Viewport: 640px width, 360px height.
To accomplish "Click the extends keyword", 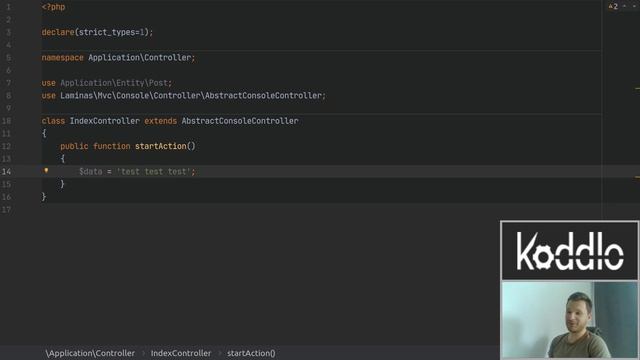I will pos(160,121).
